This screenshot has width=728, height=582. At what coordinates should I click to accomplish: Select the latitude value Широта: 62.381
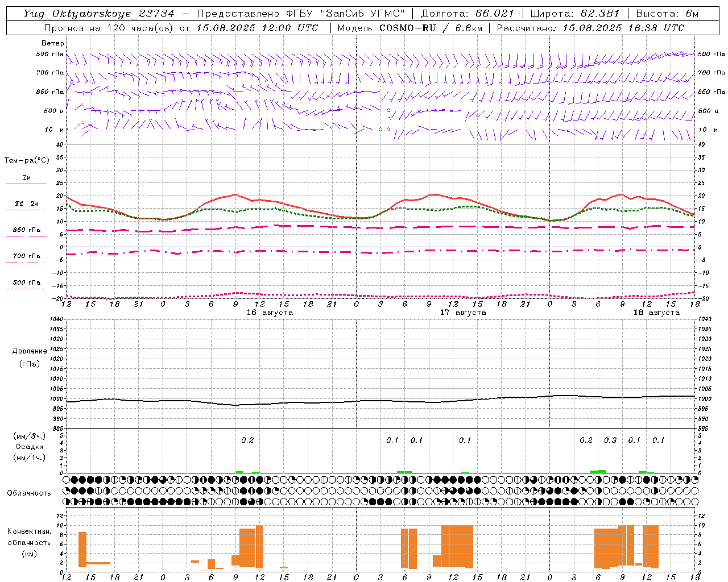[x=574, y=14]
